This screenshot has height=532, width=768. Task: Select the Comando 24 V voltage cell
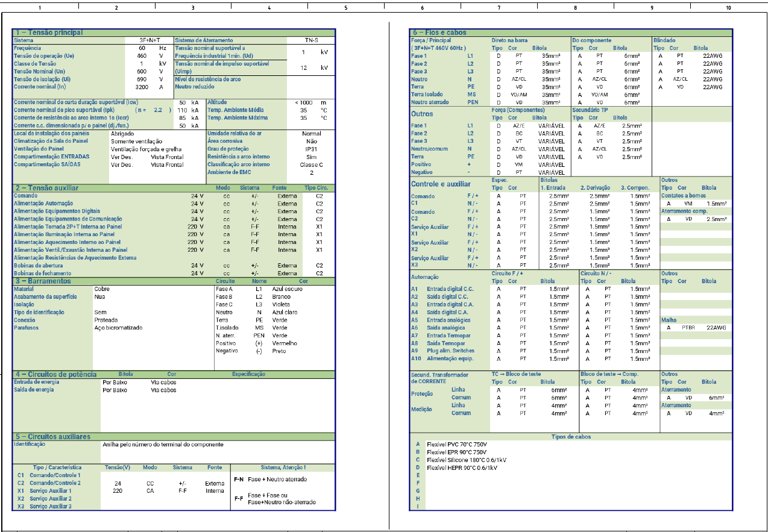(x=196, y=195)
